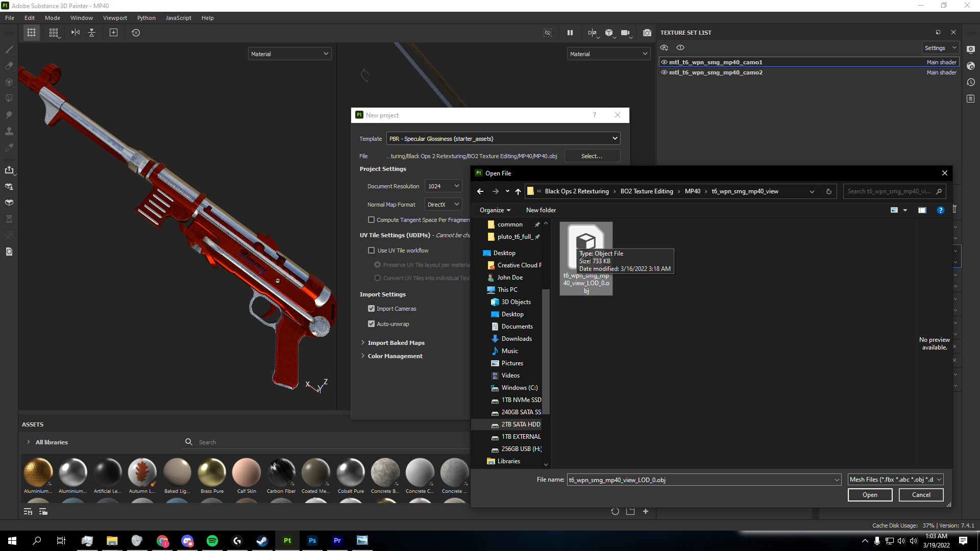
Task: Select the Smudge tool
Action: click(9, 115)
